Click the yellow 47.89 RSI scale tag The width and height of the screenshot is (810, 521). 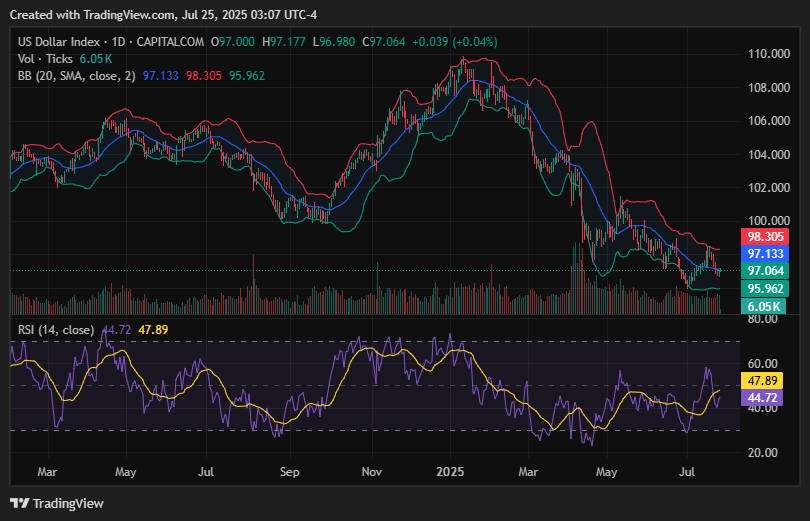tap(762, 381)
